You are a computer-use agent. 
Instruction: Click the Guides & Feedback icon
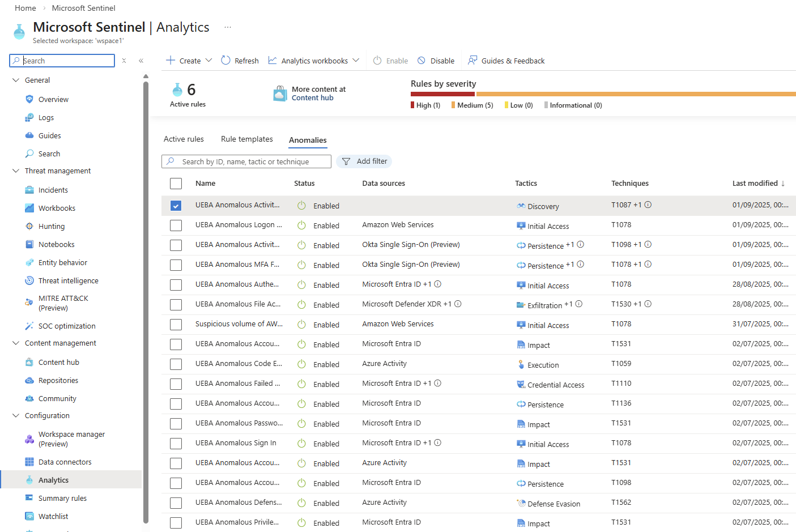[473, 61]
